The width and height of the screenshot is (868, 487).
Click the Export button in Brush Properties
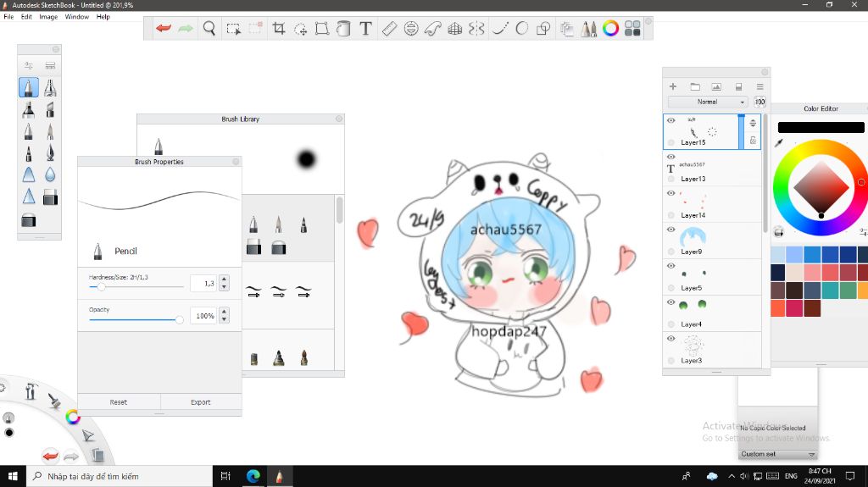[x=201, y=402]
